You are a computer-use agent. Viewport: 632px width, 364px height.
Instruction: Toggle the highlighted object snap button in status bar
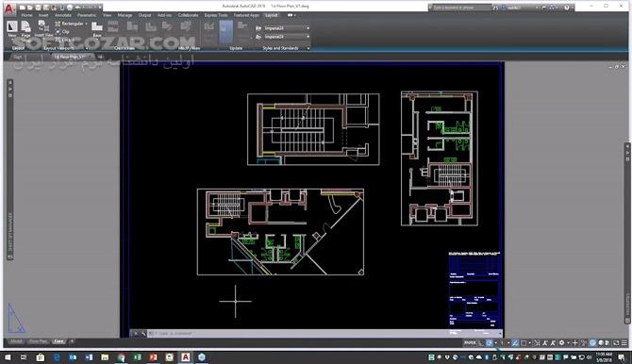pyautogui.click(x=489, y=343)
